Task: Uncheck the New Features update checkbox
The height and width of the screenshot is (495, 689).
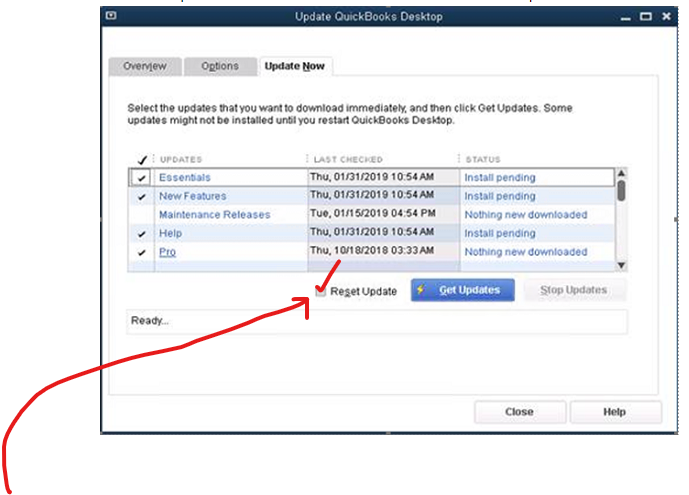Action: pos(141,197)
